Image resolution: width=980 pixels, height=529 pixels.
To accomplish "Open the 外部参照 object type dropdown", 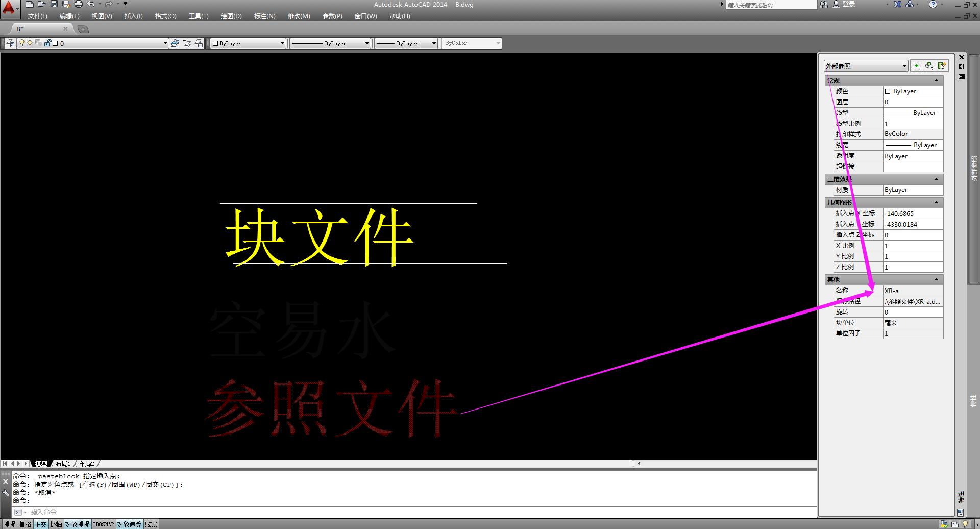I will click(866, 66).
